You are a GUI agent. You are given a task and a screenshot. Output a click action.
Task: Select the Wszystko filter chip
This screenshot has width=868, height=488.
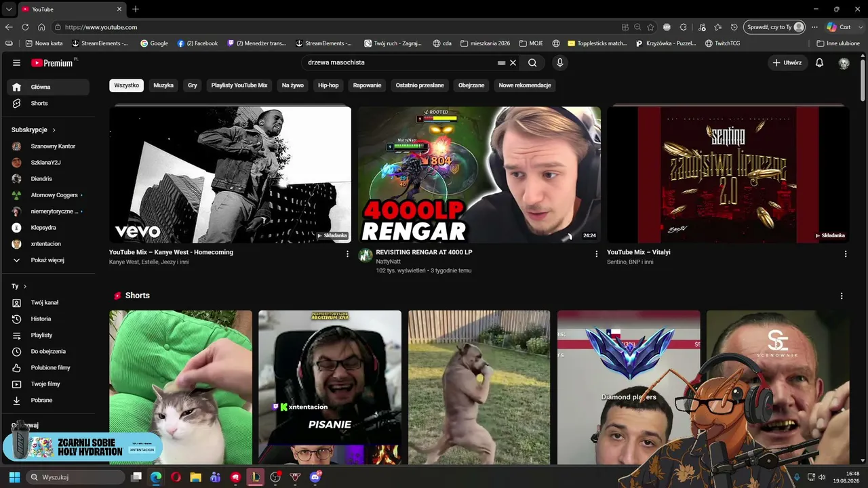tap(126, 85)
